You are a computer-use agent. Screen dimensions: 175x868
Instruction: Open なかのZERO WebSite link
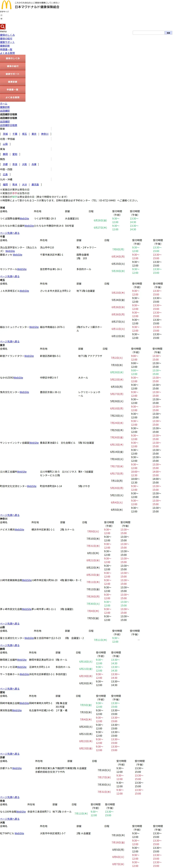(19, 378)
